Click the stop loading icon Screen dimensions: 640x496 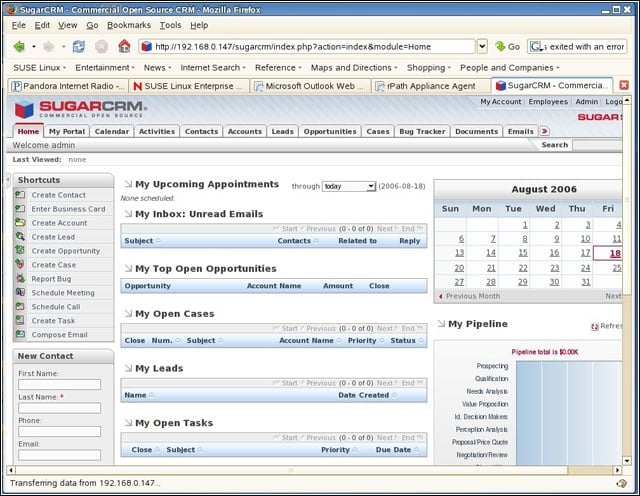pyautogui.click(x=101, y=47)
